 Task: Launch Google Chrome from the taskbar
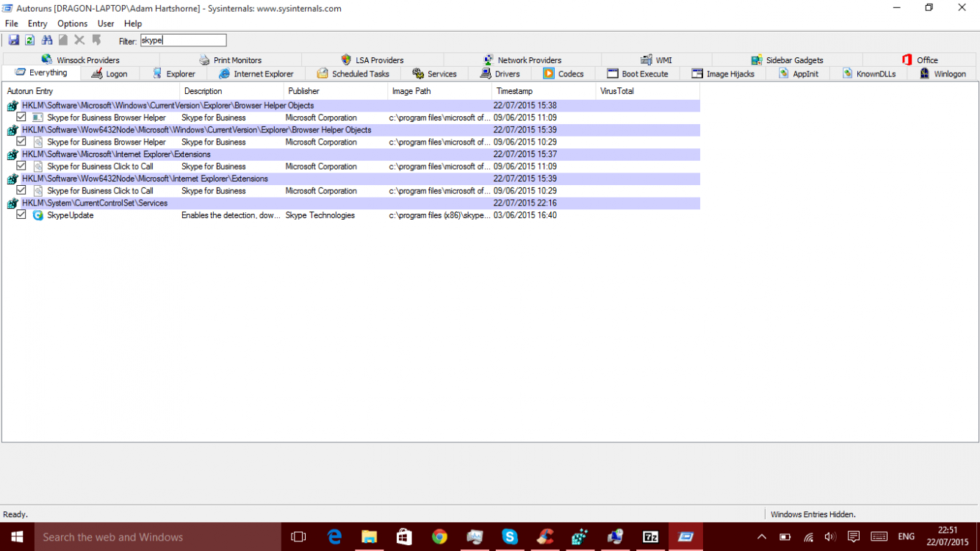click(439, 537)
